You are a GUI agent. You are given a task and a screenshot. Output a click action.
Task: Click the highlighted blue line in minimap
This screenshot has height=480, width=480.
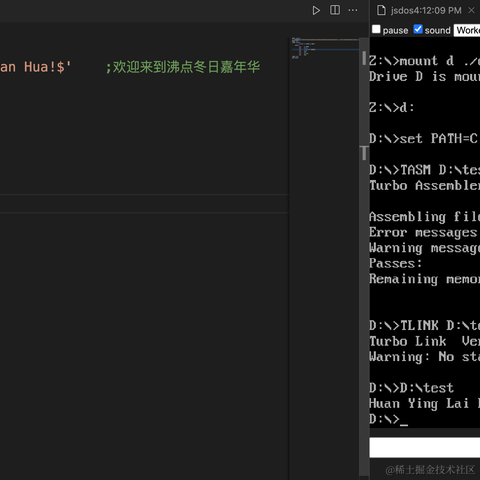coord(325,49)
